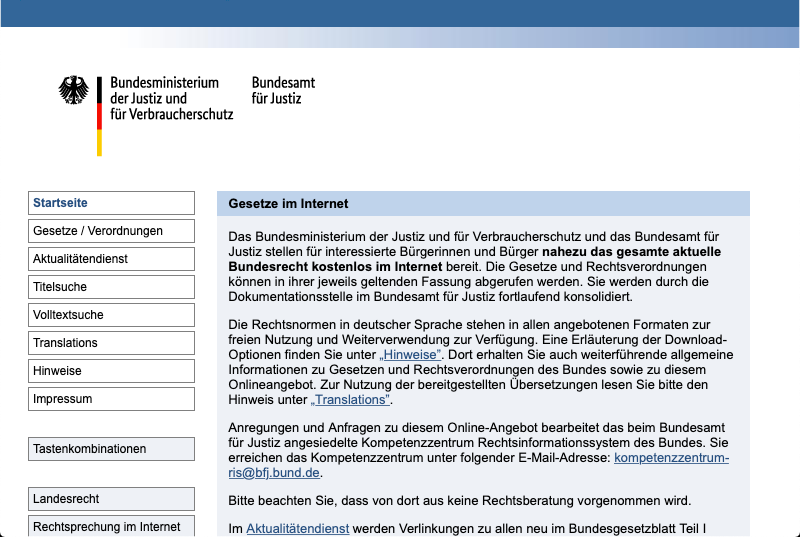Follow the inline „Translations" link in the text
This screenshot has width=800, height=537.
(x=350, y=400)
